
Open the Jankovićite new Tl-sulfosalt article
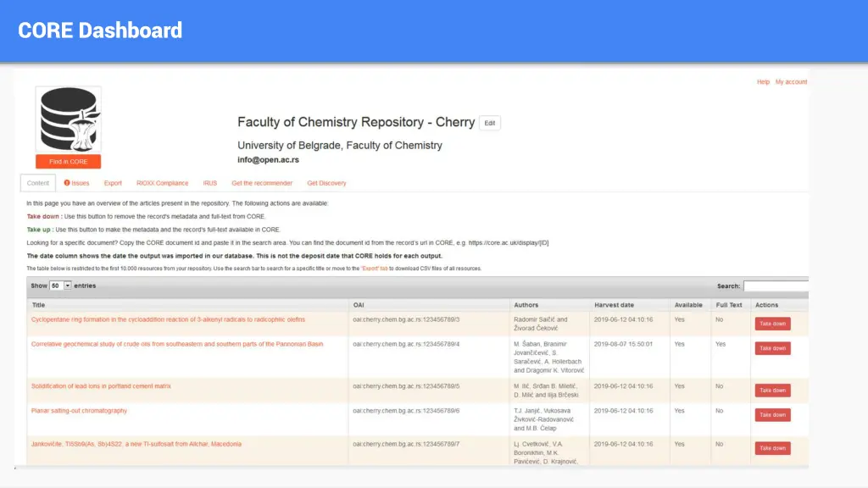(136, 444)
